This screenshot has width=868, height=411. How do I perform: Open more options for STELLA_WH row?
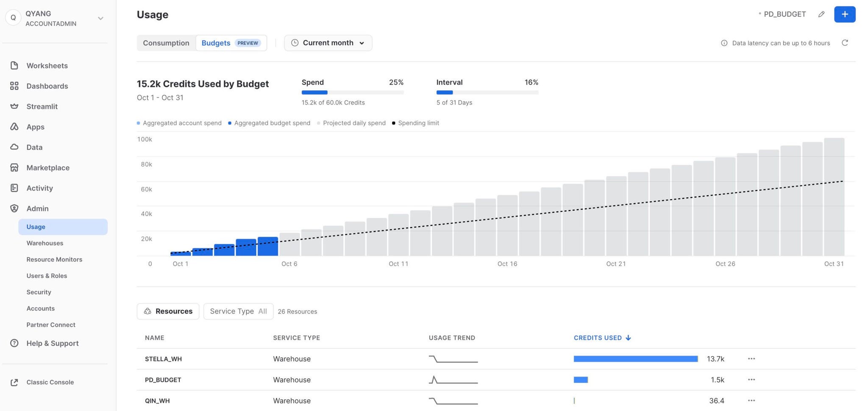(751, 359)
